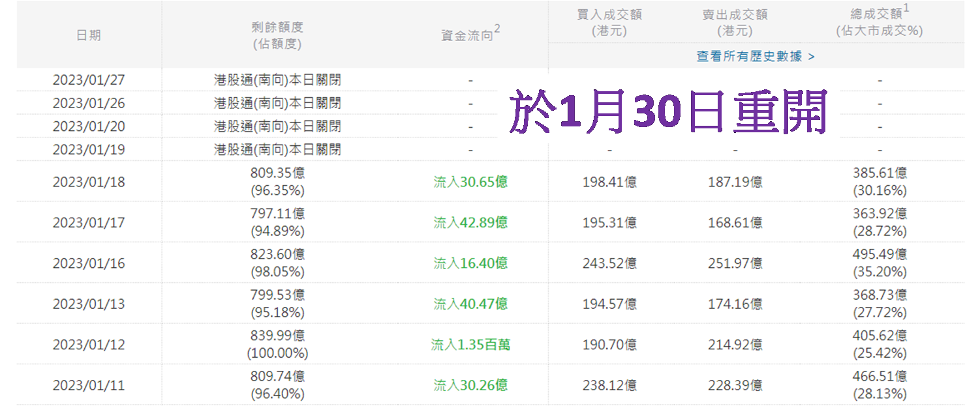Click the purple 於1月30日重開 overlay text
Image resolution: width=980 pixels, height=406 pixels.
pos(669,111)
